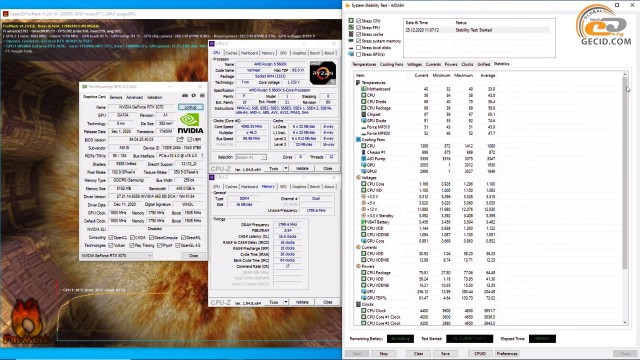
Task: Toggle the UEFI checkbox in GPU-Z
Action: [190, 140]
